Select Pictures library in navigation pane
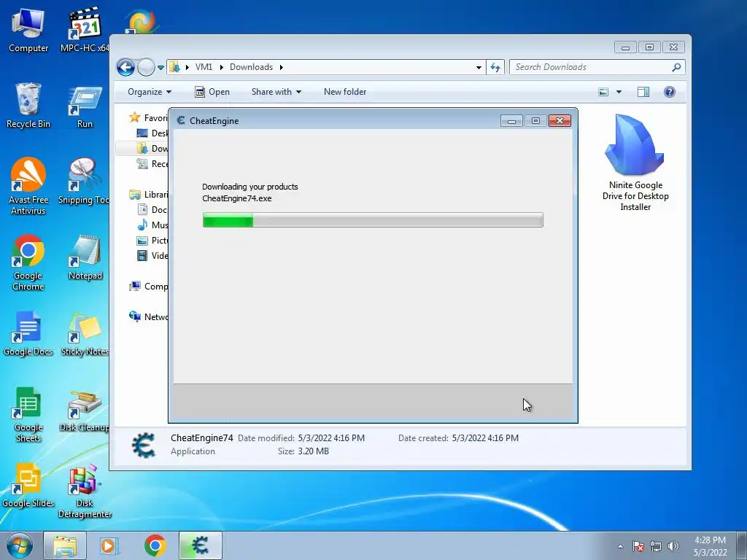The image size is (747, 560). click(x=152, y=240)
